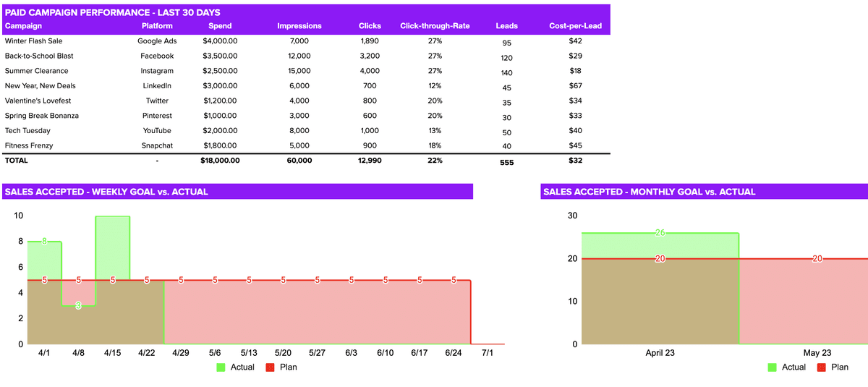Click the May 23 axis label
This screenshot has height=387, width=868.
coord(817,353)
